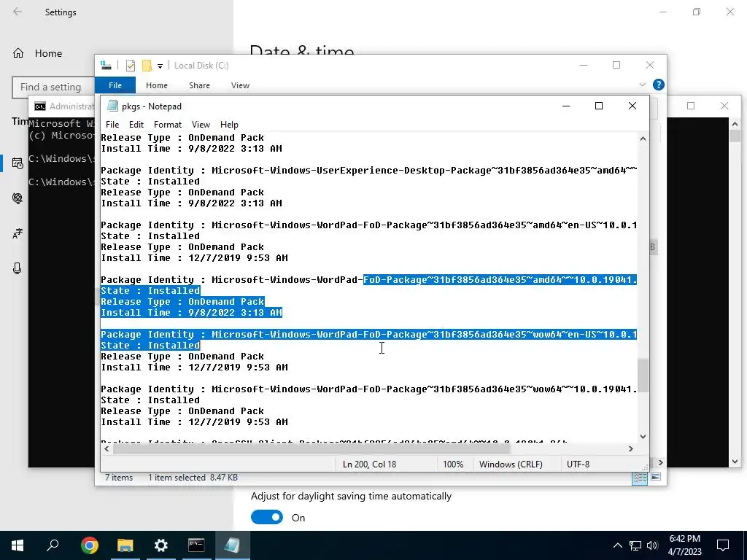Click WordPad wow64~en-US package identity line
This screenshot has height=560, width=747.
368,334
